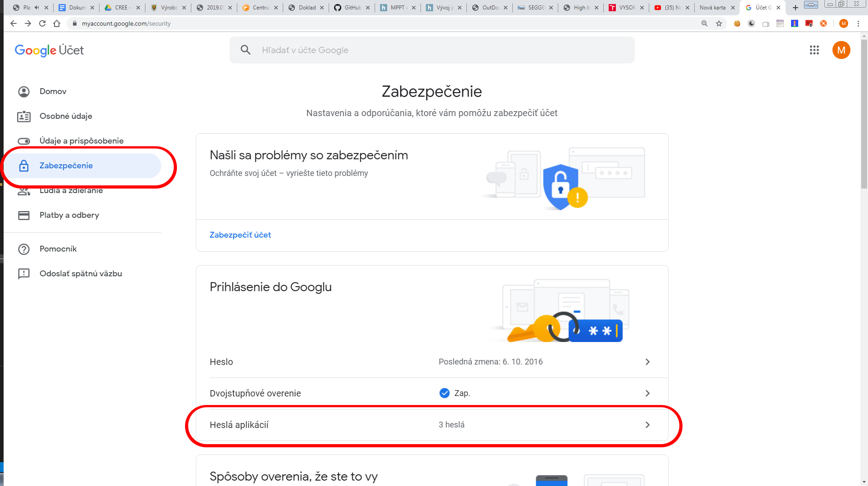This screenshot has height=486, width=868.
Task: Expand Dvojstupňové overenie row arrow
Action: pyautogui.click(x=647, y=393)
